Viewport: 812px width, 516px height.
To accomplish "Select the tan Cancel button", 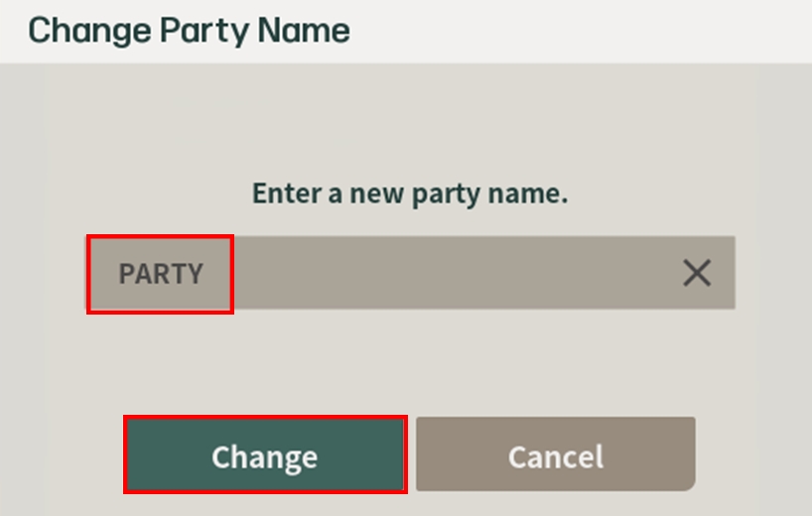I will (555, 455).
